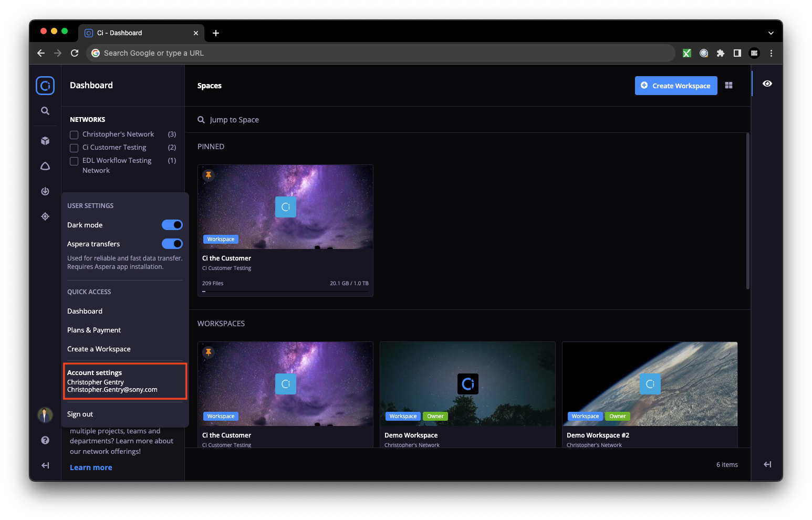
Task: Click the Dashboard heading in the sidebar
Action: pyautogui.click(x=91, y=85)
